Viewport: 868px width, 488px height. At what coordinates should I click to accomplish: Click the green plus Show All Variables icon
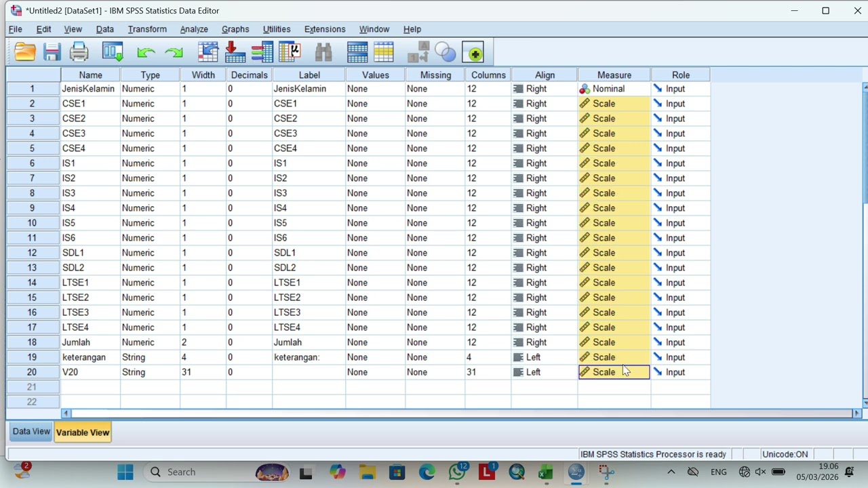(x=473, y=52)
